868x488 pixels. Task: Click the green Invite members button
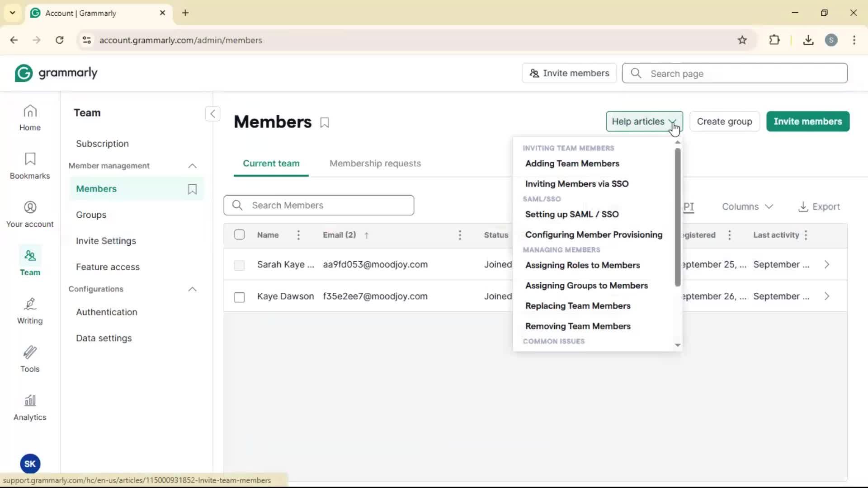coord(807,122)
